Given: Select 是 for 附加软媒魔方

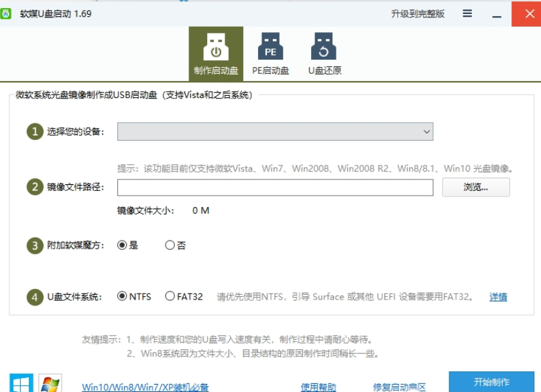Looking at the screenshot, I should (122, 245).
